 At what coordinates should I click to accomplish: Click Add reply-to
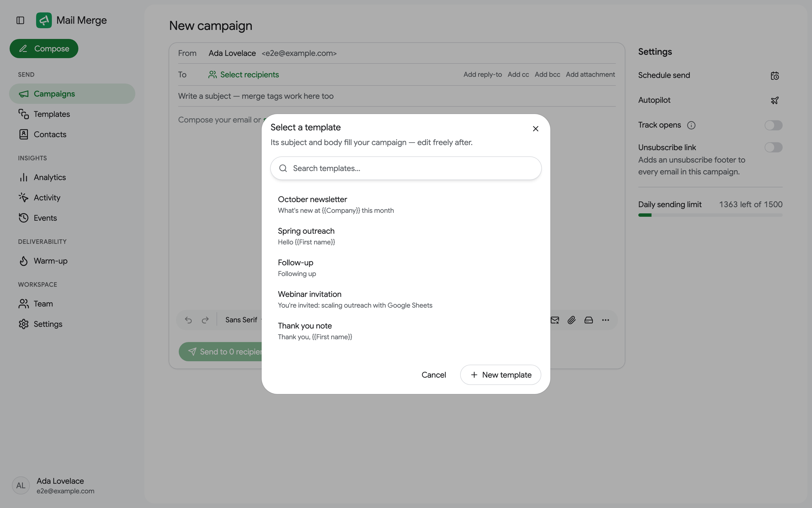(x=482, y=75)
